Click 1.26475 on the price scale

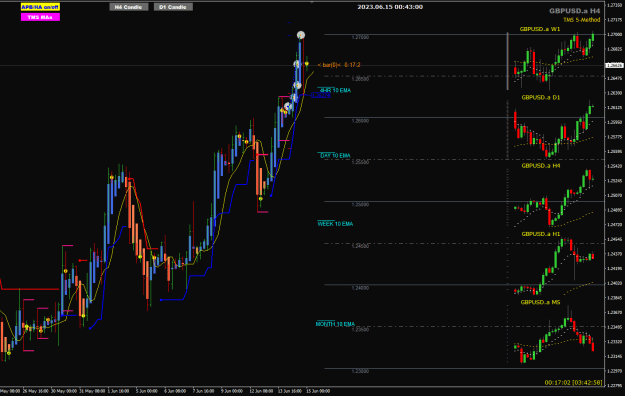(615, 79)
